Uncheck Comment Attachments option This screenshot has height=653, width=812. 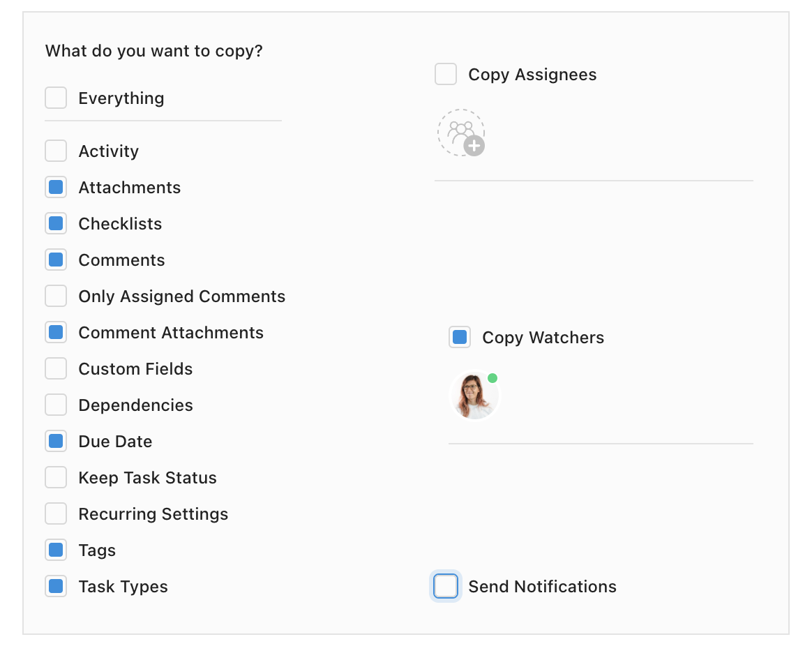pyautogui.click(x=56, y=332)
